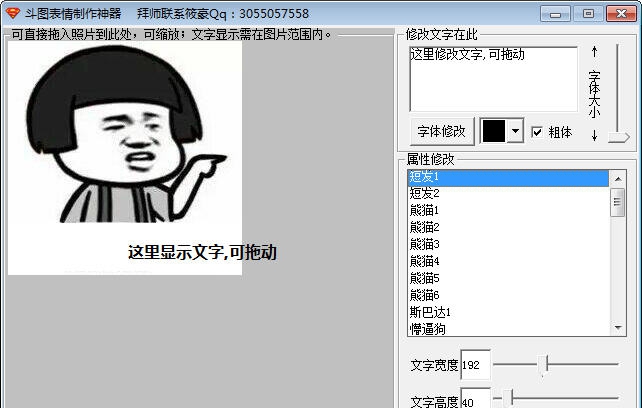Click the list scrollbar thumb

pyautogui.click(x=617, y=202)
